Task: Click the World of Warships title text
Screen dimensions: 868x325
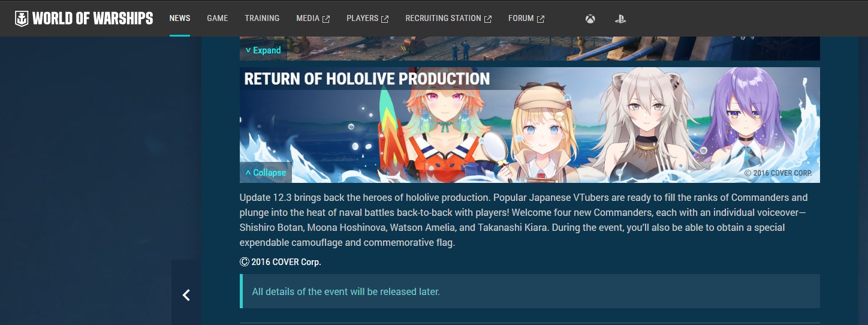Action: point(93,19)
